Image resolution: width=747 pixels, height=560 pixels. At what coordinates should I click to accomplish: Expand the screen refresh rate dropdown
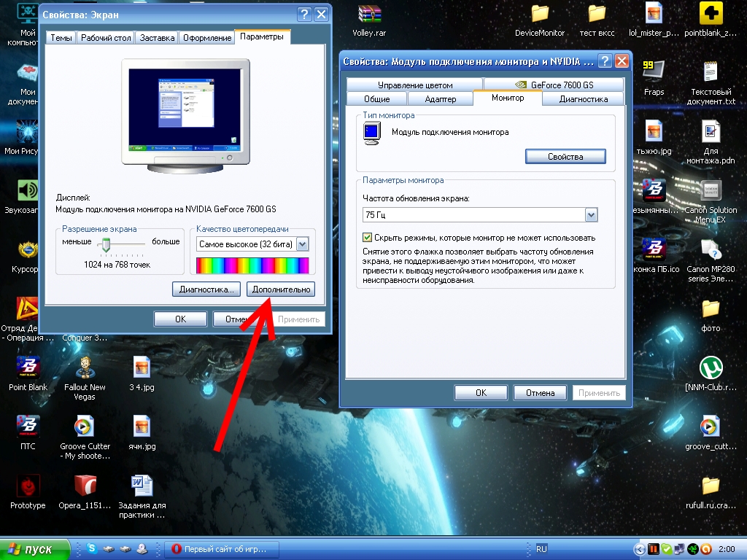tap(591, 214)
